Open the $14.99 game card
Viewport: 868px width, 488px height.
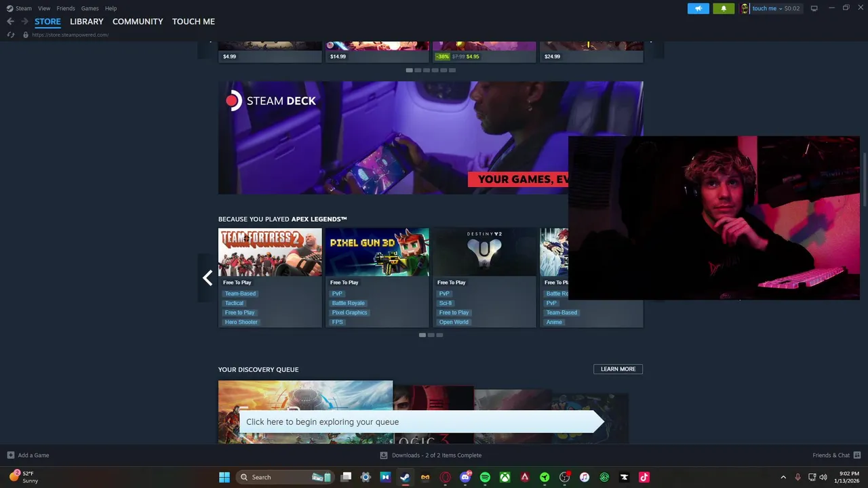tap(377, 52)
